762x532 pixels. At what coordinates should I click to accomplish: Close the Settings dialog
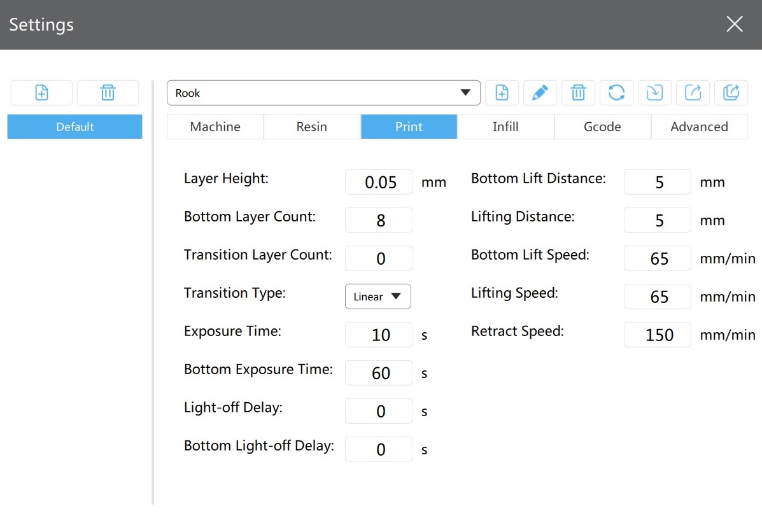[x=734, y=24]
